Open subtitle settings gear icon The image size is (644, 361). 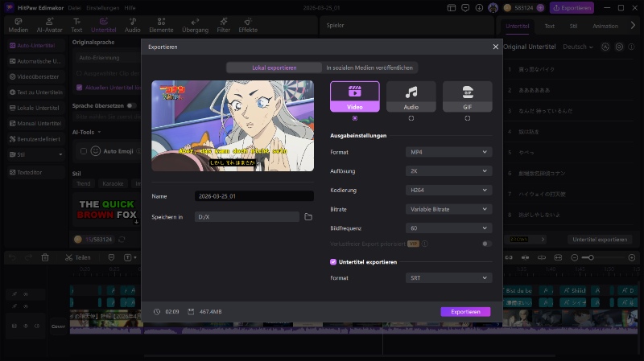[x=619, y=47]
